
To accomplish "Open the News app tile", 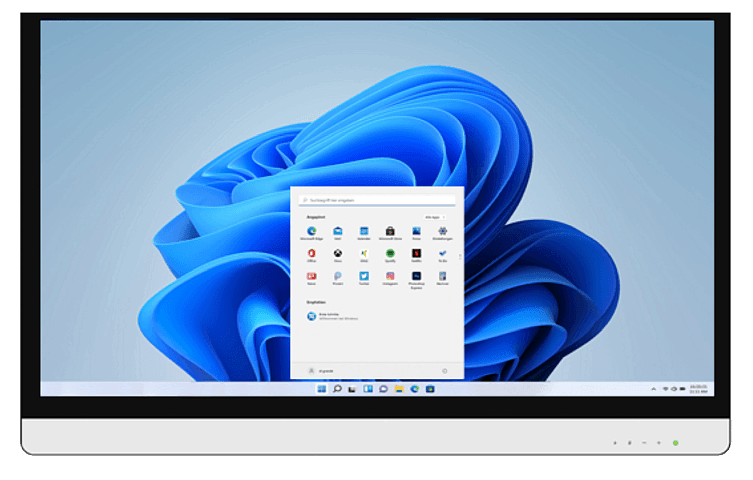I will pos(312,278).
